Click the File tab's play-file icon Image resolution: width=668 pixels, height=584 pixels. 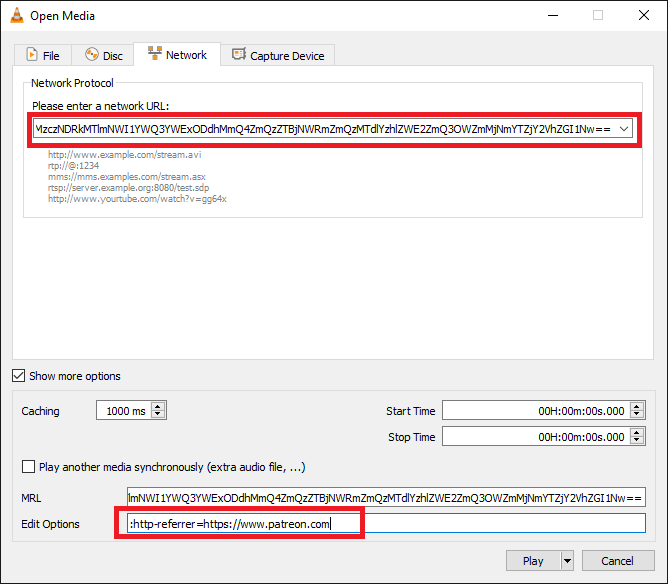[x=32, y=55]
